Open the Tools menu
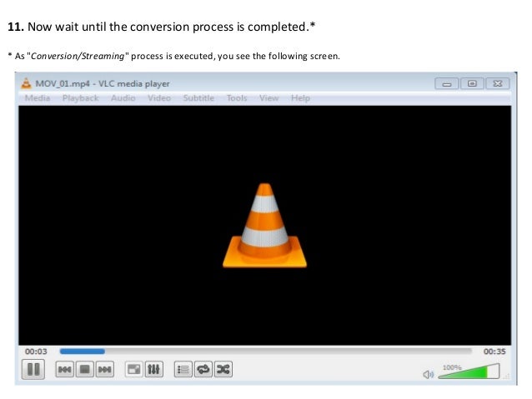Screen dimensions: 532x399 237,98
